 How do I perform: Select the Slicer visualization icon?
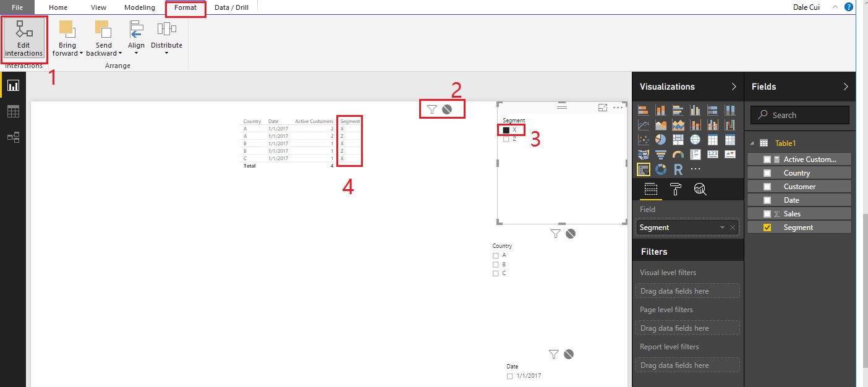point(643,169)
